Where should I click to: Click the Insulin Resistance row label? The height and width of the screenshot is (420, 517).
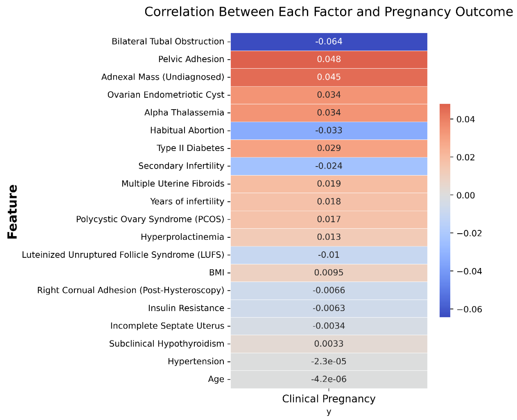(186, 308)
